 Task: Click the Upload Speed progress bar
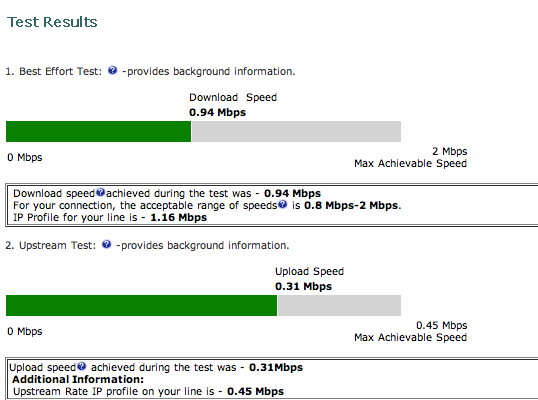click(x=203, y=305)
